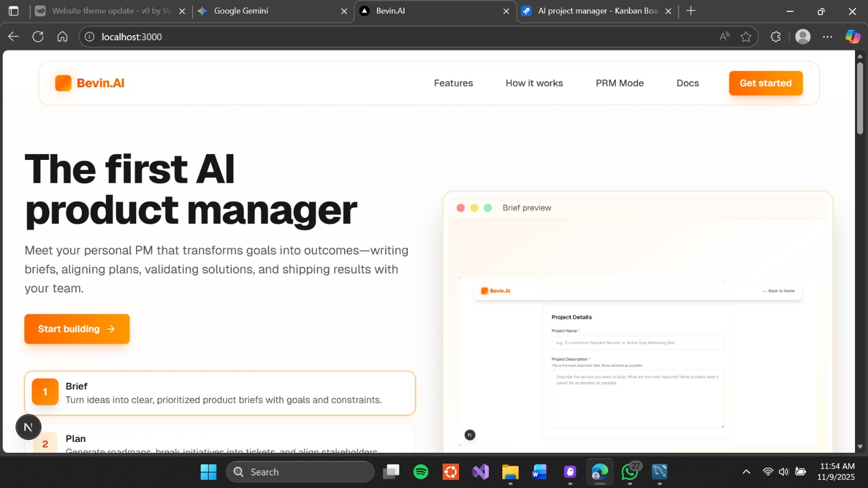Open the Next.js dev tools badge
The height and width of the screenshot is (488, 868).
coord(28,427)
